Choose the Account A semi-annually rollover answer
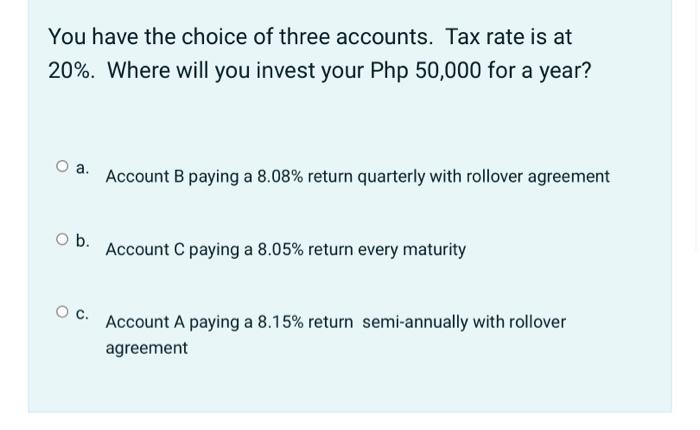The height and width of the screenshot is (430, 700). point(336,335)
